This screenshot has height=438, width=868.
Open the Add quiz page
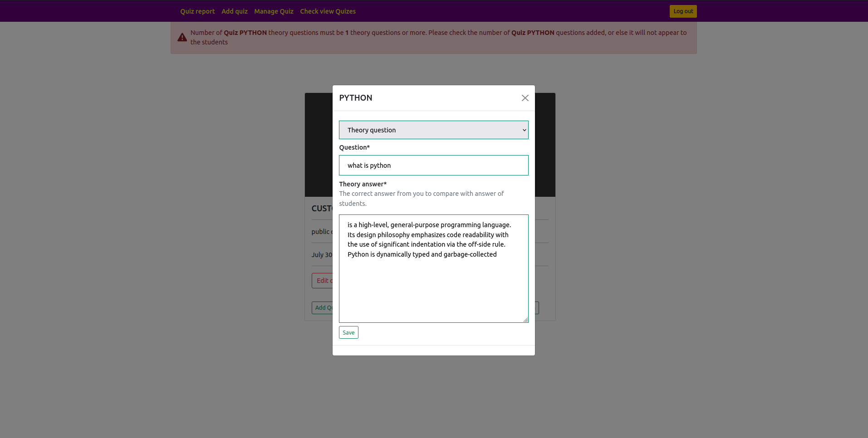tap(235, 11)
